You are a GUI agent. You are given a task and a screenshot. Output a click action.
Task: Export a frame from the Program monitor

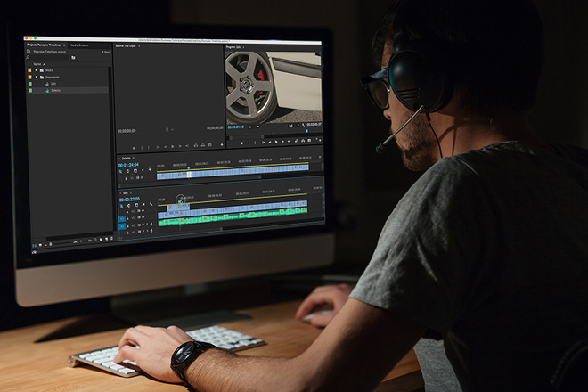pyautogui.click(x=309, y=140)
